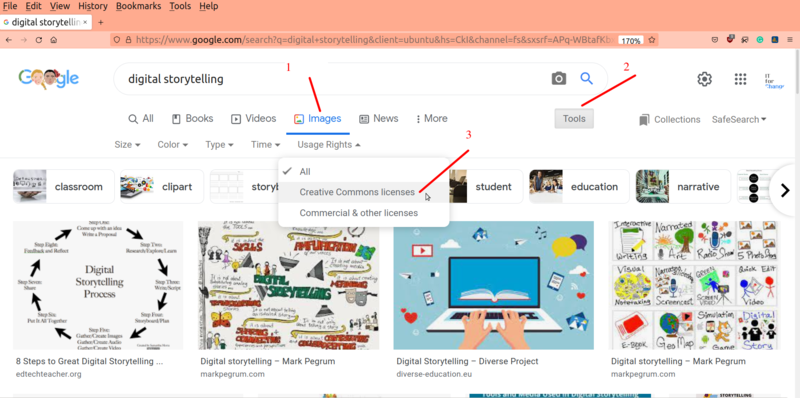Bookmark this page with the star icon
Image resolution: width=800 pixels, height=398 pixels.
[x=652, y=40]
